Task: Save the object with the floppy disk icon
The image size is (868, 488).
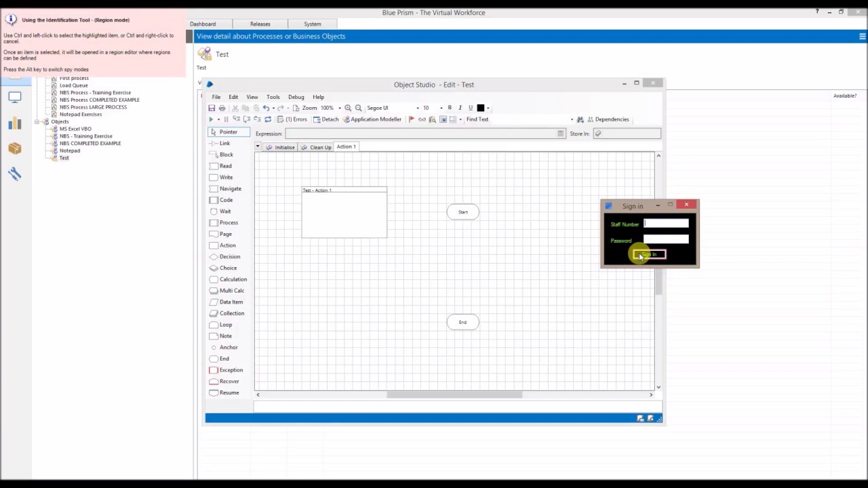Action: pyautogui.click(x=212, y=108)
